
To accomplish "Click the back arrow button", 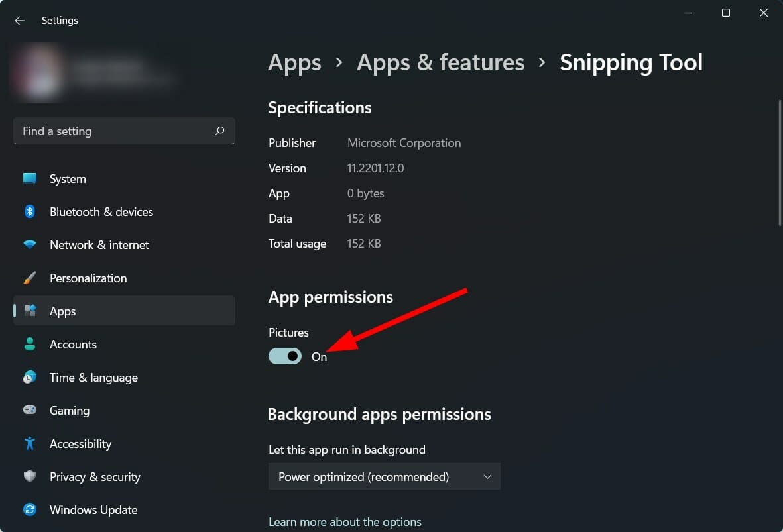I will point(19,20).
